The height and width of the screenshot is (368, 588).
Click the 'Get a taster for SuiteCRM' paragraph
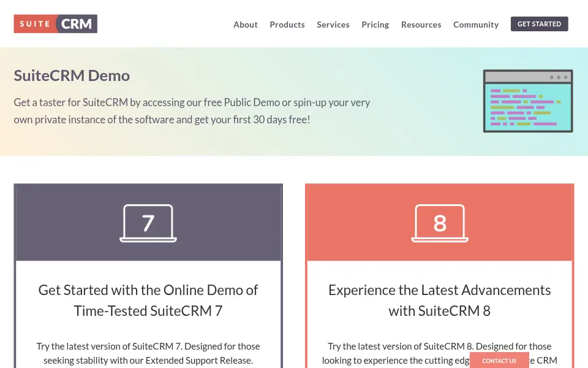(192, 111)
